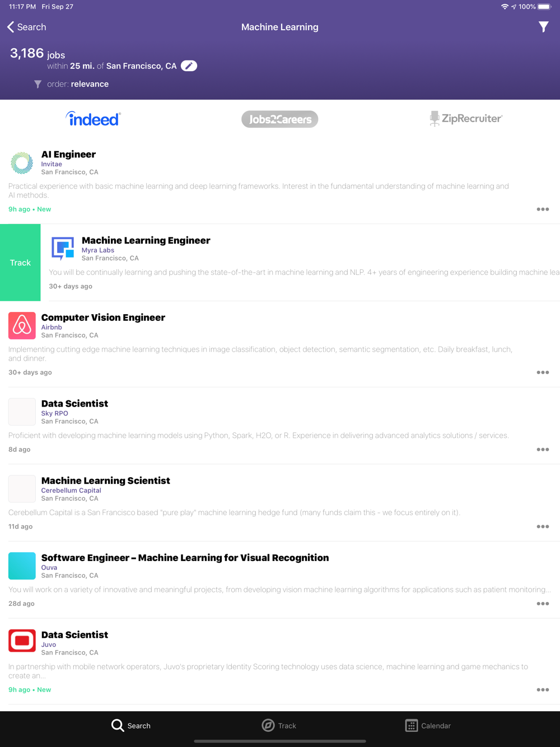Tap the 25 mi. radius text
Image resolution: width=560 pixels, height=747 pixels.
82,66
